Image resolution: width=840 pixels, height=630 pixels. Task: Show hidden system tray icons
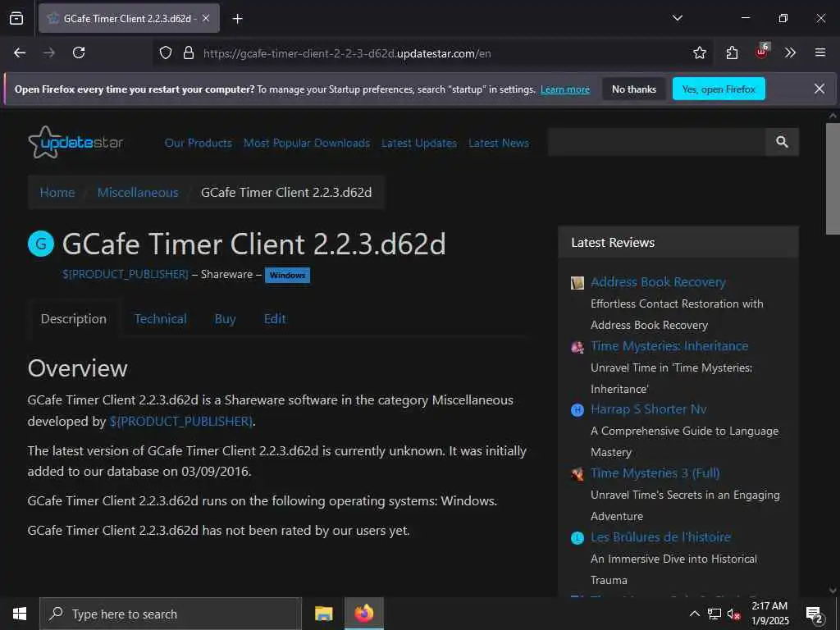(694, 614)
